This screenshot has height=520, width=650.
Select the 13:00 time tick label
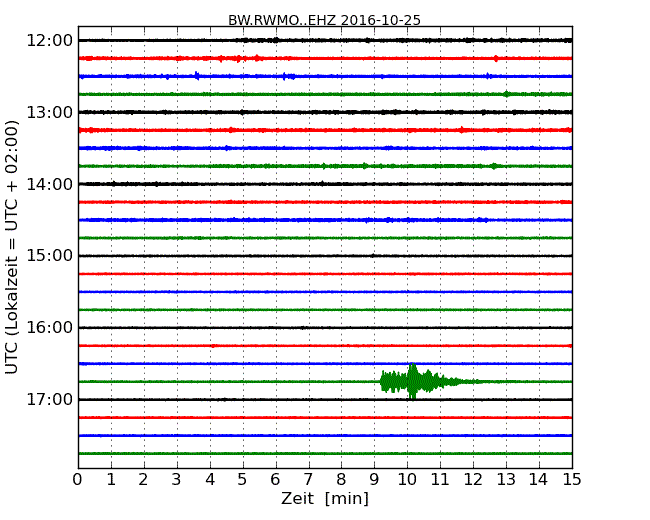[x=50, y=112]
